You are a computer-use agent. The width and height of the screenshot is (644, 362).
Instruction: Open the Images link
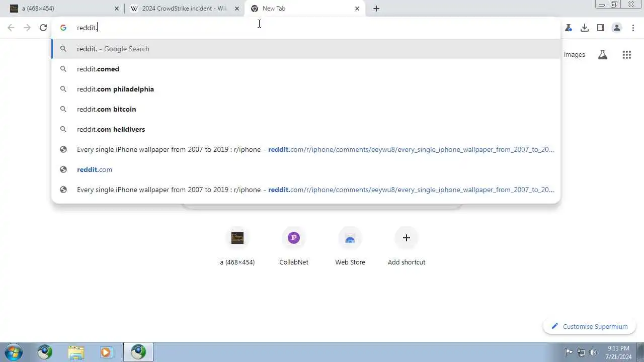pos(575,55)
